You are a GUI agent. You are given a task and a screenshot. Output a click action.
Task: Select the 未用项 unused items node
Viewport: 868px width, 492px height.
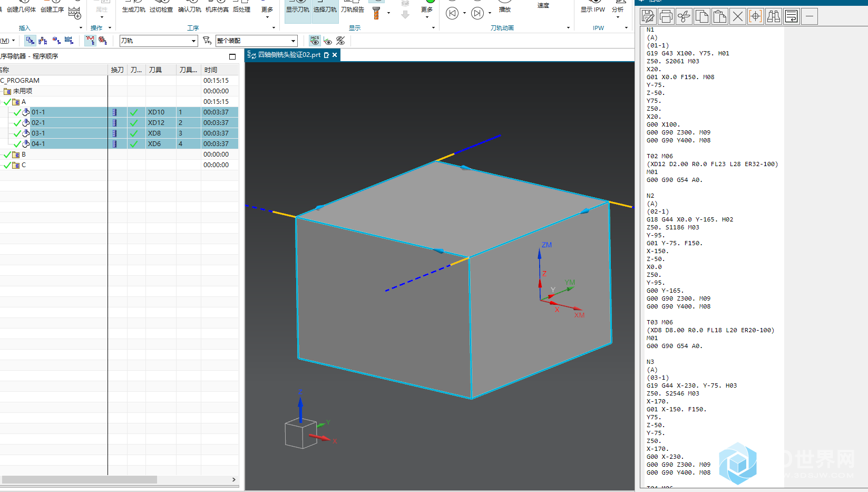(x=23, y=91)
